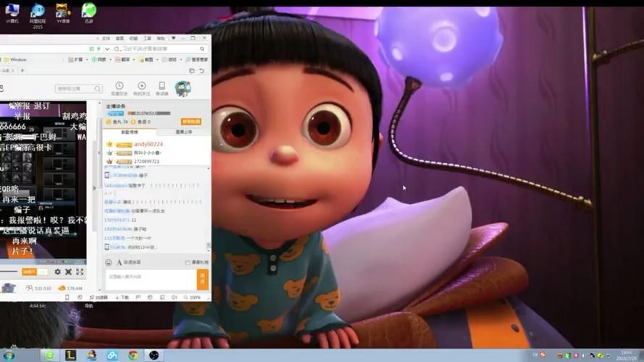The height and width of the screenshot is (362, 644).
Task: Close the current browser tab
Action: pos(13,71)
